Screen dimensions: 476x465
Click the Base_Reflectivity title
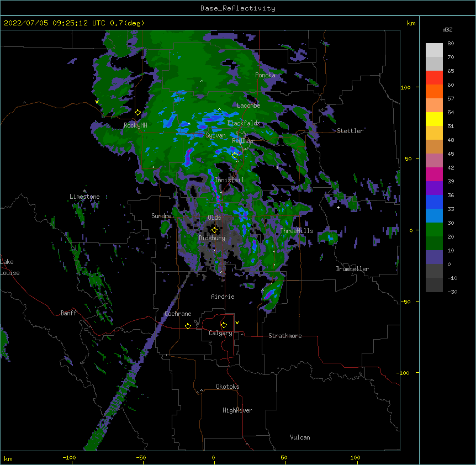[238, 8]
